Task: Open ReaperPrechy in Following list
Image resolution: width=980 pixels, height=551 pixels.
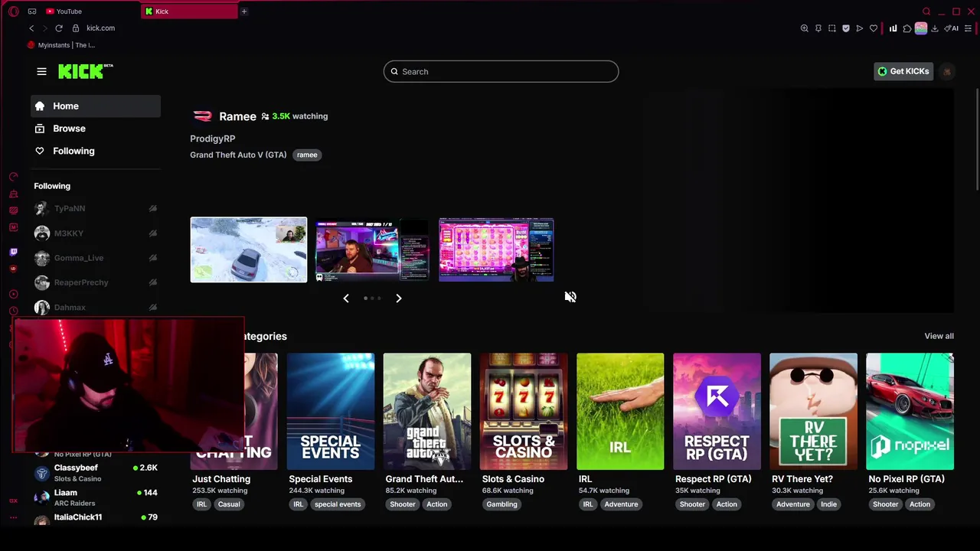Action: (96, 282)
